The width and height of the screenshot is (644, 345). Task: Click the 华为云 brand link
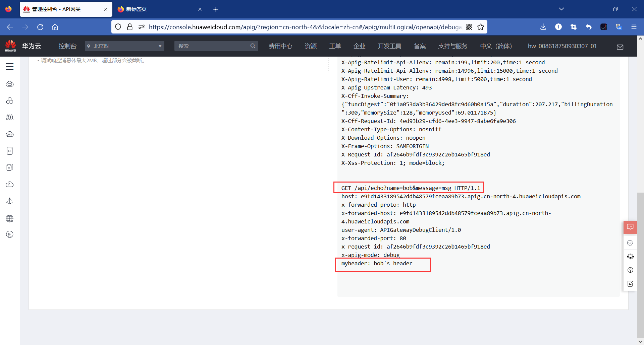(x=32, y=46)
